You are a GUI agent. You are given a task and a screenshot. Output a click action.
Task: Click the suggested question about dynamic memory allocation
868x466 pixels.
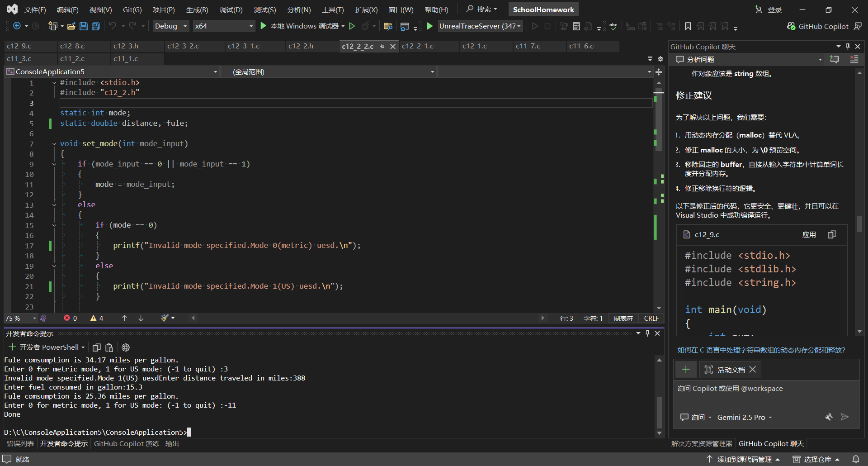coord(761,350)
